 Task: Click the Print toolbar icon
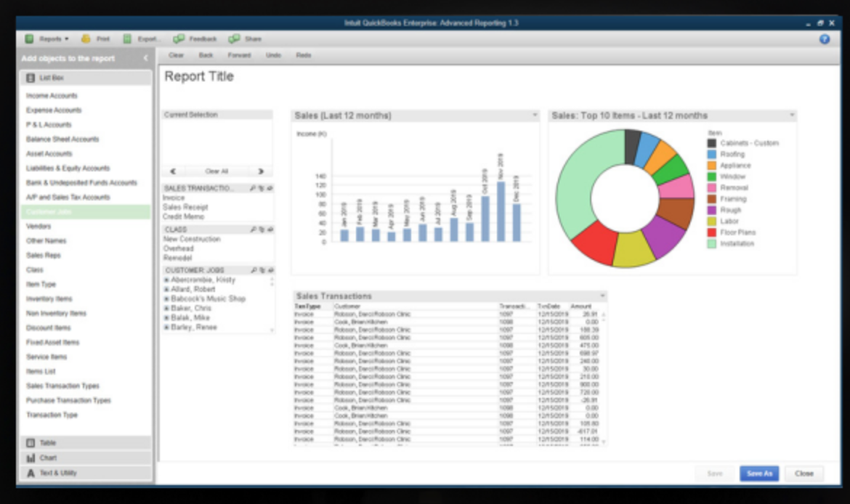point(86,39)
